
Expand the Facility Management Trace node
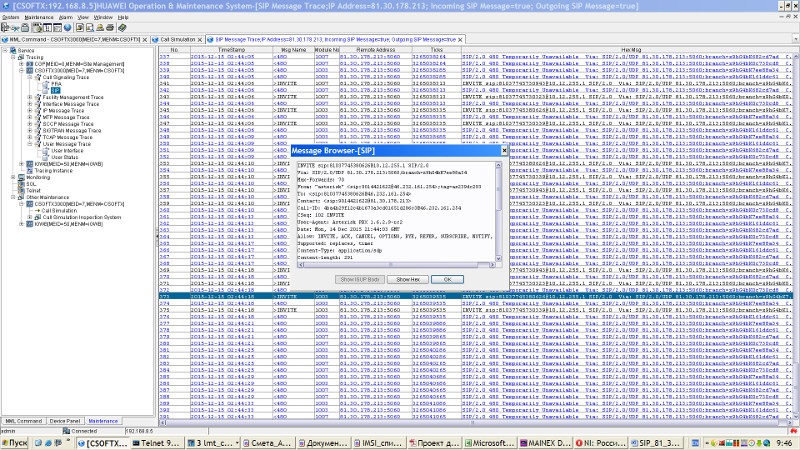tap(29, 97)
